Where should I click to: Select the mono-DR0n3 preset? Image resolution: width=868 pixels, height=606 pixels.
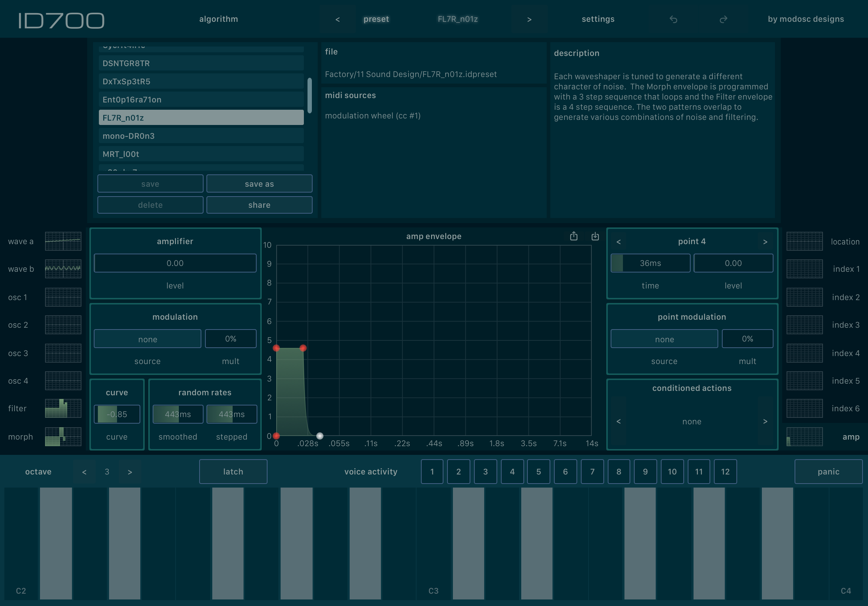click(x=201, y=136)
